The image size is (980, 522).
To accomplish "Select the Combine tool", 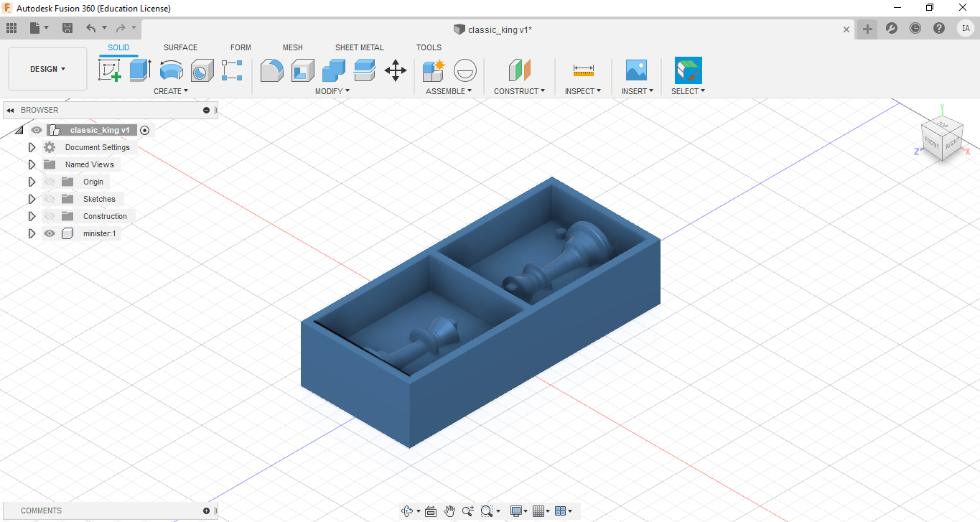I will pyautogui.click(x=334, y=70).
